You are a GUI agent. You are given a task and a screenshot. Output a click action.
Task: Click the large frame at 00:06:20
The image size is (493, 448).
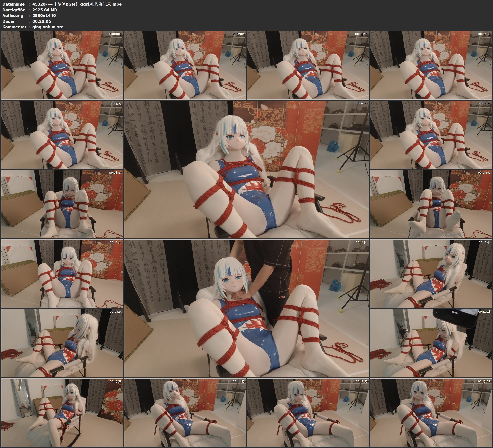[x=246, y=169]
